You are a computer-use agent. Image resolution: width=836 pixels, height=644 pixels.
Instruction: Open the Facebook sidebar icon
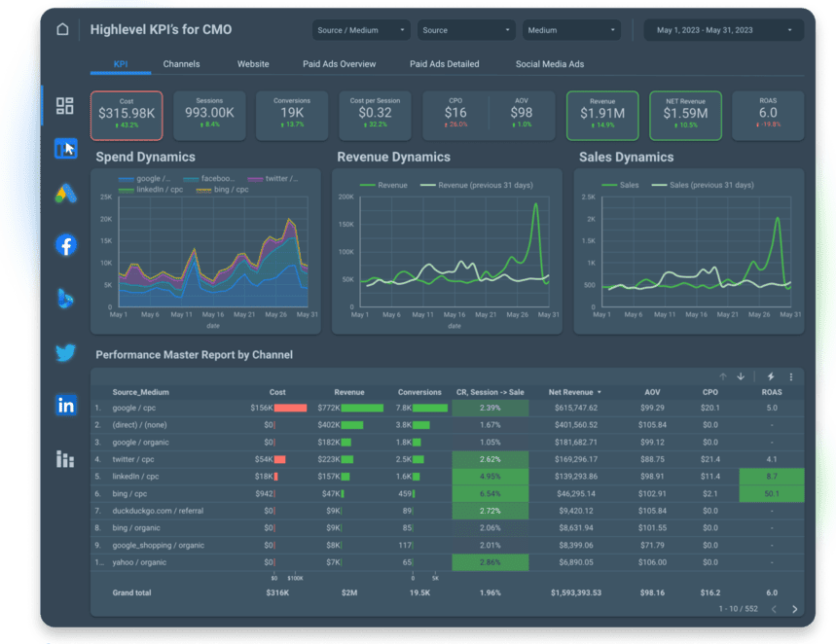[x=65, y=245]
